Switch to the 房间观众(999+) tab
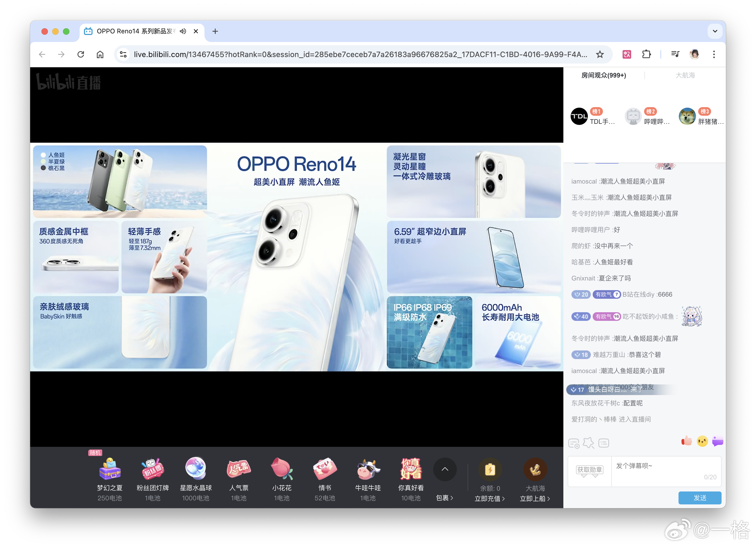Viewport: 756px width, 548px height. (x=604, y=75)
